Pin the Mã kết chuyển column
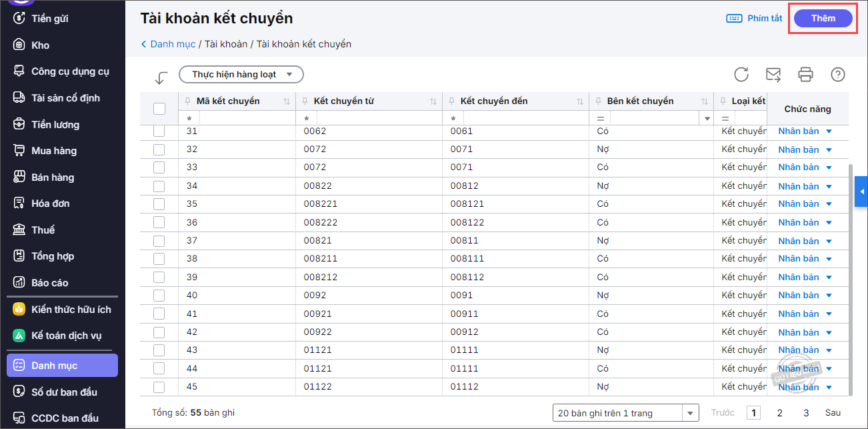The image size is (868, 429). (188, 101)
